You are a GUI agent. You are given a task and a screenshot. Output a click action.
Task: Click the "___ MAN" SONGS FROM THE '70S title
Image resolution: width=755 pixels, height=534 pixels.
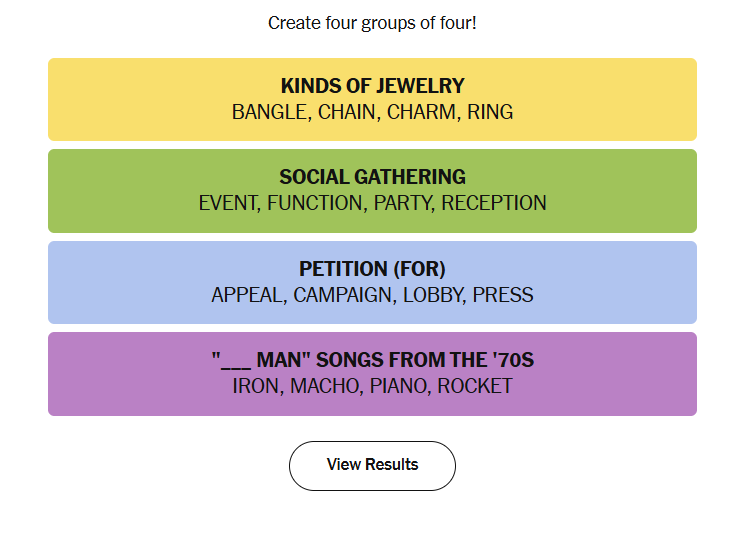[x=372, y=360]
